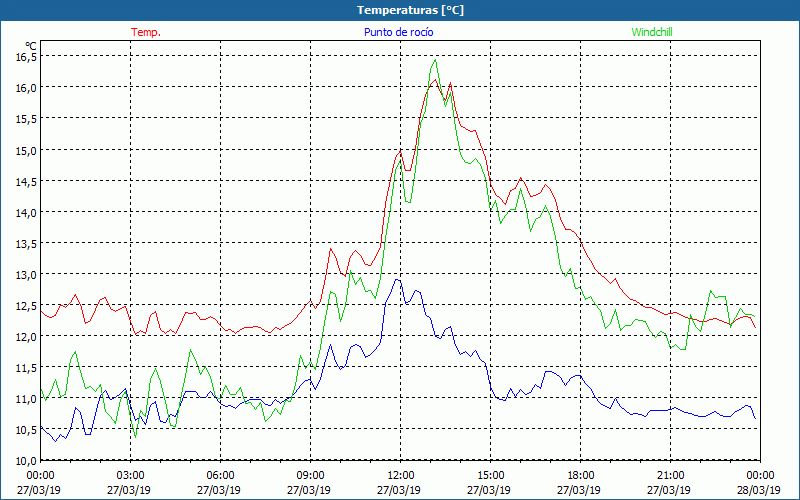Click the 10,5 value on the temperature axis
Viewport: 800px width, 500px height.
tap(26, 430)
